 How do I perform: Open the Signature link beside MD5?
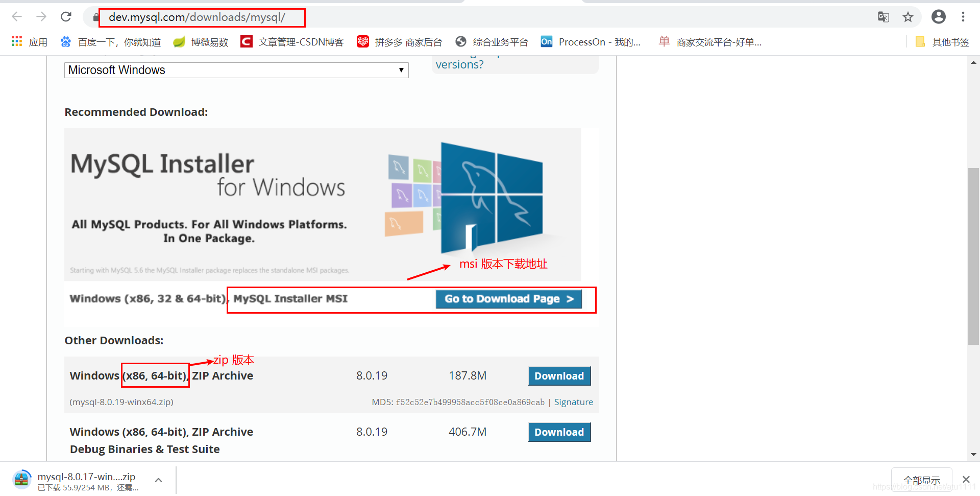[x=574, y=402]
